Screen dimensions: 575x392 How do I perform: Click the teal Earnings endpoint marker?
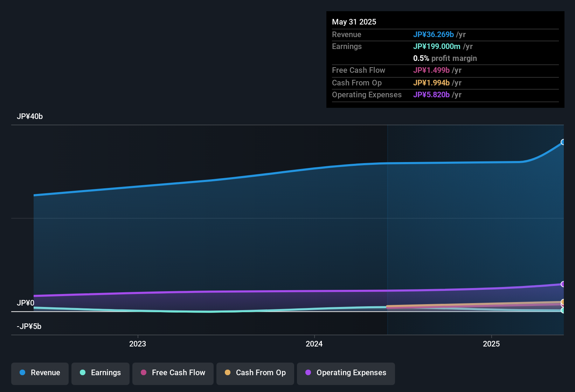coord(563,310)
